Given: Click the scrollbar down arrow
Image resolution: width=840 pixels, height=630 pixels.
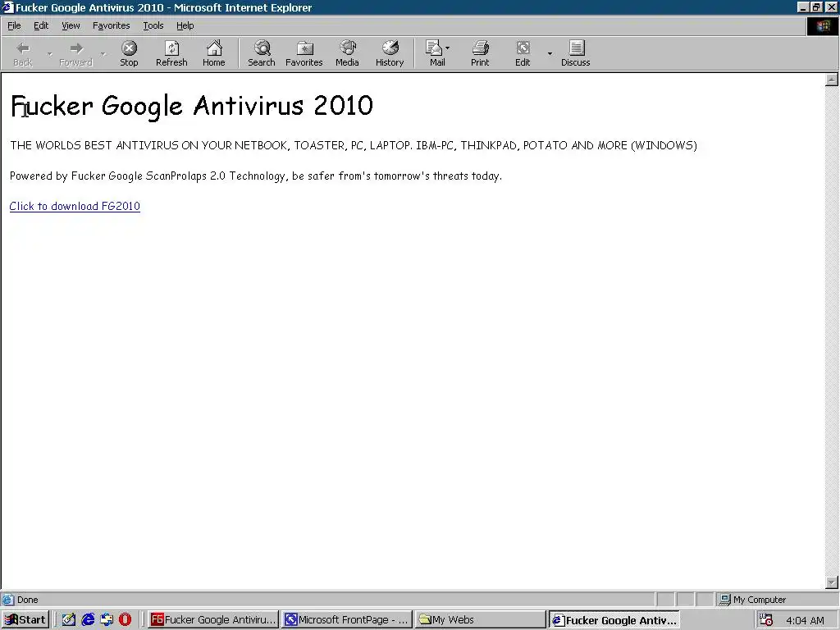Looking at the screenshot, I should (832, 582).
